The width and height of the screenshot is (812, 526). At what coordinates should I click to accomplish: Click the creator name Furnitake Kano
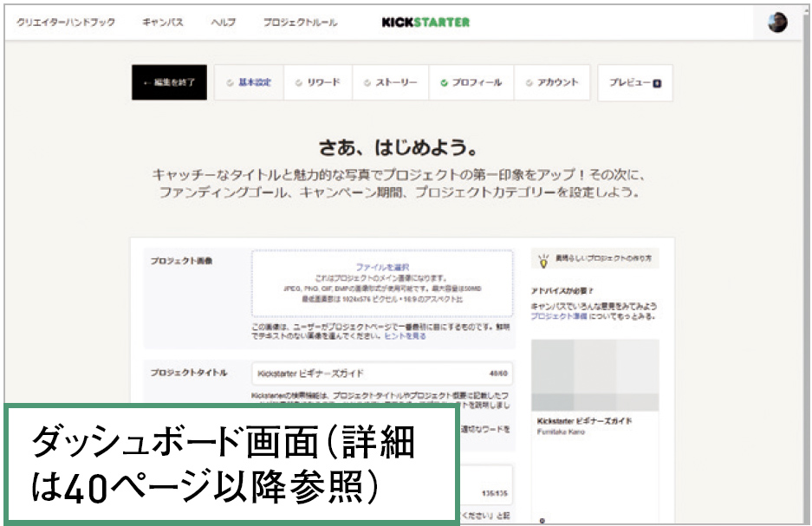pos(561,432)
